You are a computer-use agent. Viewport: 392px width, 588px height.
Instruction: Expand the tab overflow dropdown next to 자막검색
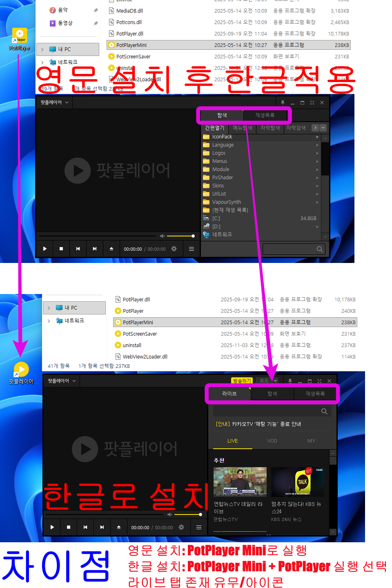(323, 128)
